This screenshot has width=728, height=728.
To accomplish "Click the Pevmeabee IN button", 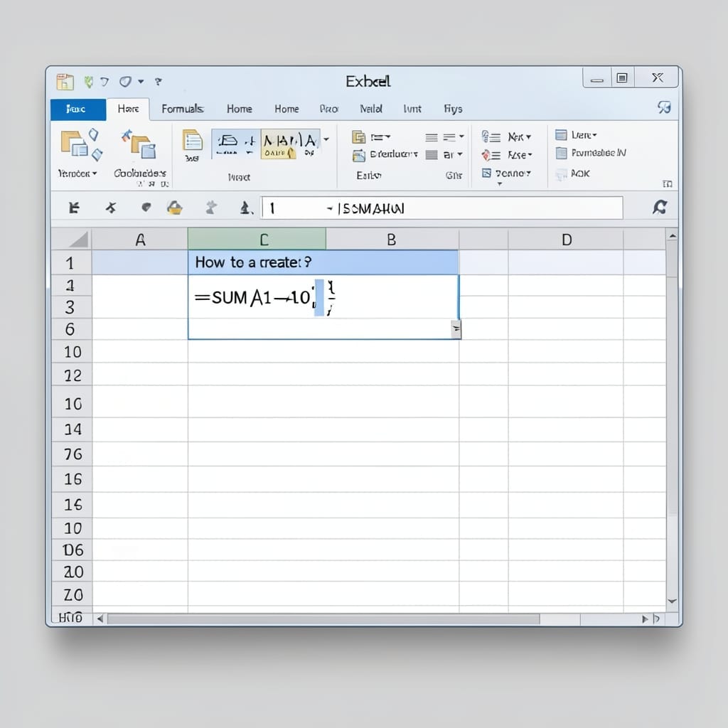I will [x=591, y=153].
